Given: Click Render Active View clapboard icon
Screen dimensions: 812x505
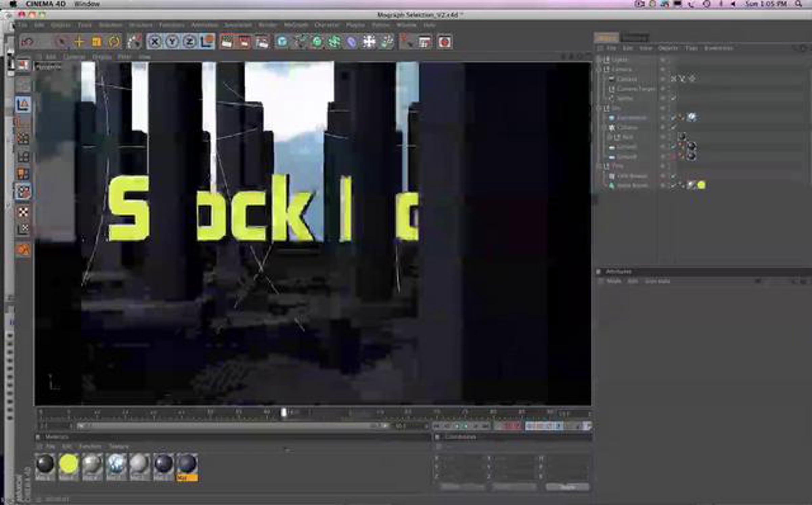Looking at the screenshot, I should [x=226, y=42].
